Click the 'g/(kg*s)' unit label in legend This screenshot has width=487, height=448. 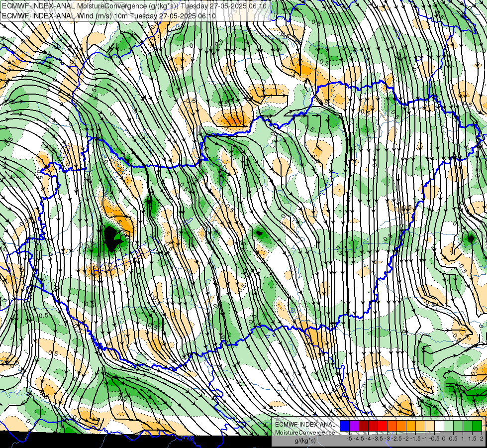pyautogui.click(x=305, y=441)
